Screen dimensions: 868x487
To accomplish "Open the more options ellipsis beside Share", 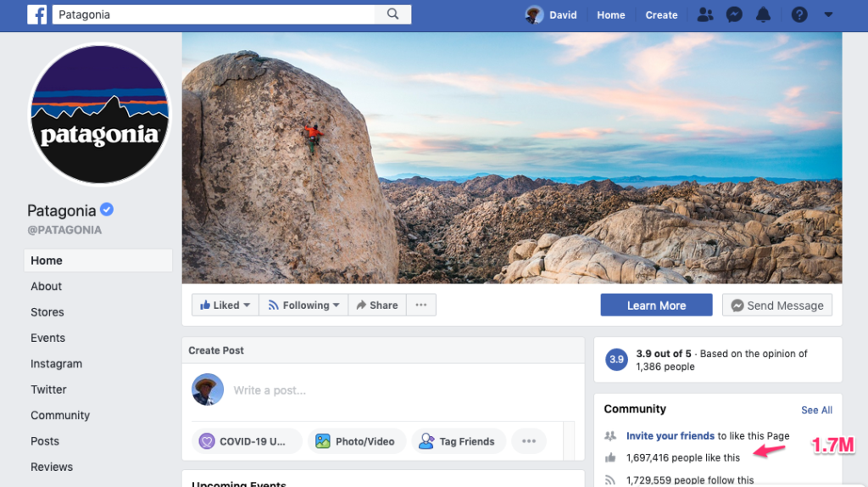I will (420, 305).
